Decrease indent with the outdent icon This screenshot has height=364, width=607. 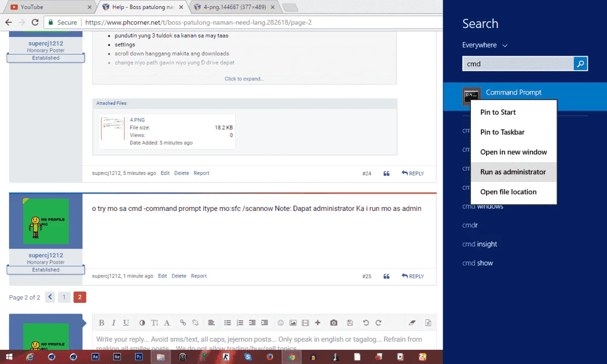pyautogui.click(x=252, y=323)
